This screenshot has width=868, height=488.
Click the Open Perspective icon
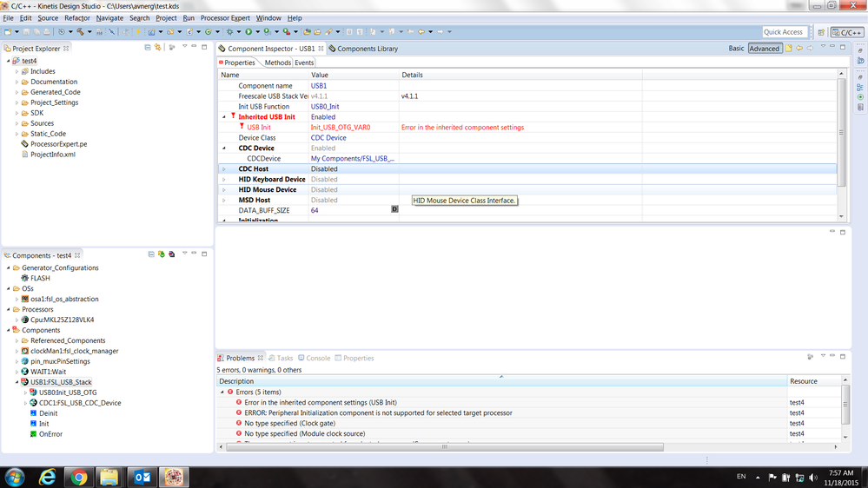pos(821,32)
